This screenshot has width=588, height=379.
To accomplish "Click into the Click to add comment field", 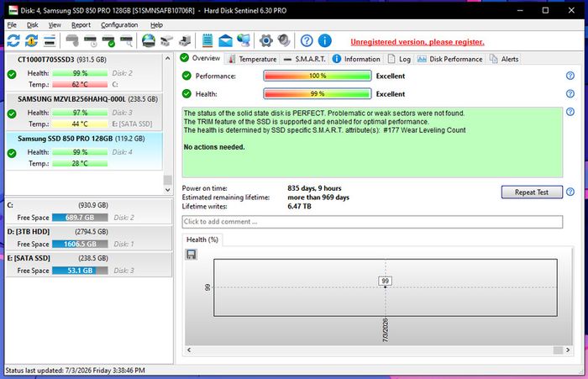I will pos(372,221).
